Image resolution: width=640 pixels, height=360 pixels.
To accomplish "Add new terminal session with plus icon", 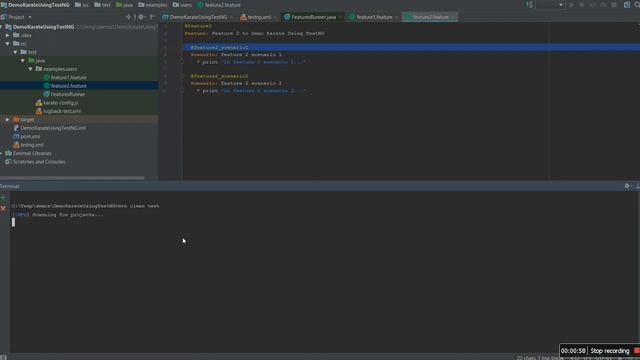I will coord(3,198).
